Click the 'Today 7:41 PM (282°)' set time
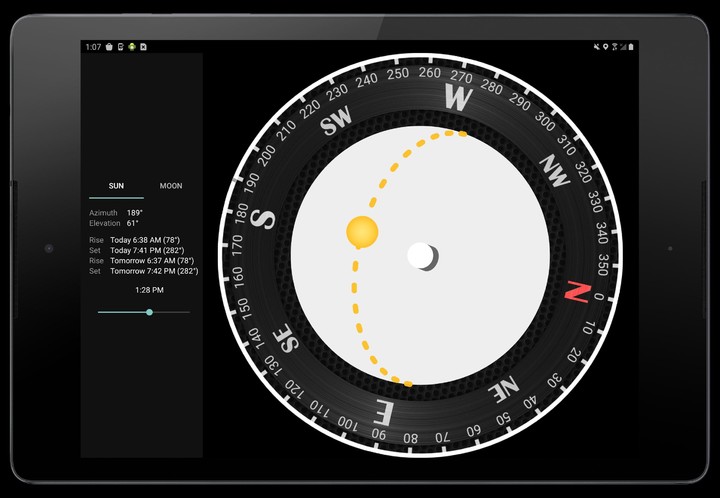 tap(147, 250)
